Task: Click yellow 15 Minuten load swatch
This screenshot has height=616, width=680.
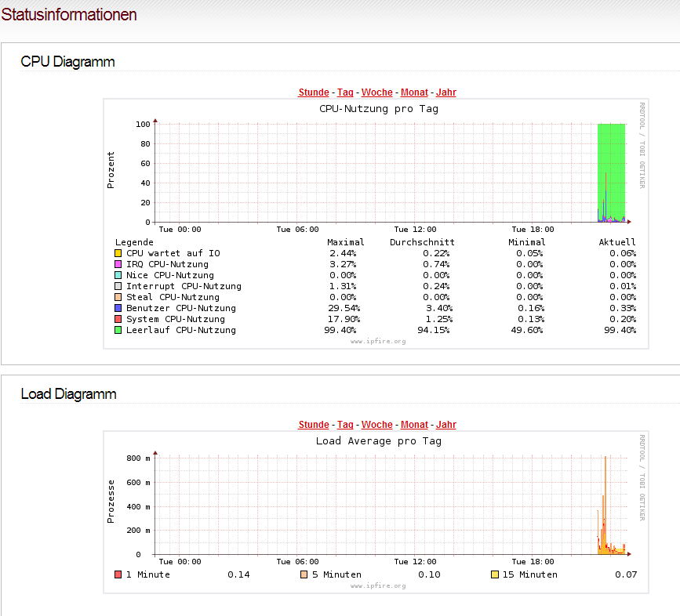Action: [x=494, y=574]
